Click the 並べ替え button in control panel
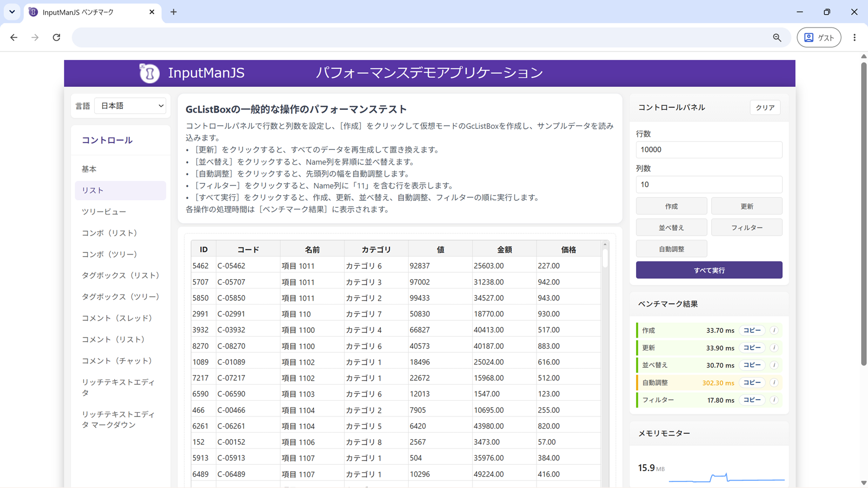The width and height of the screenshot is (868, 488). (x=671, y=228)
